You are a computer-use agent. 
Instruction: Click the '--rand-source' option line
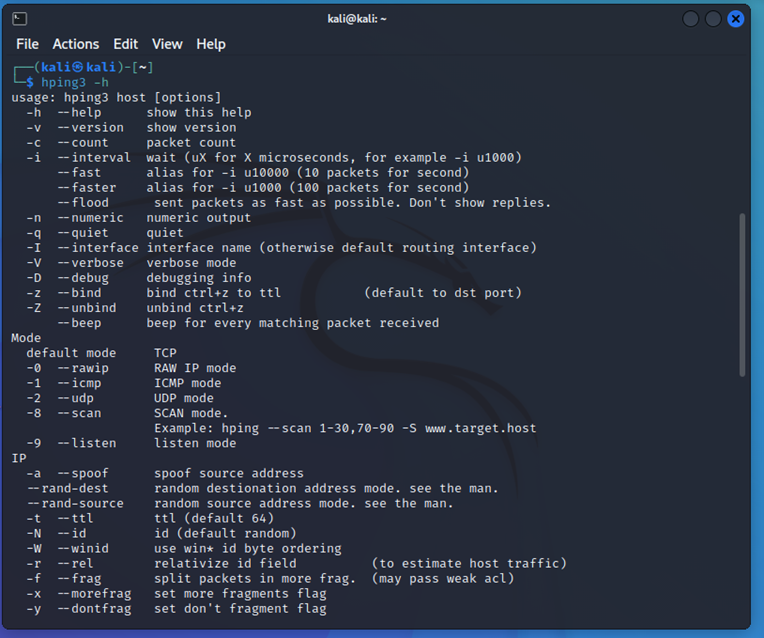click(75, 503)
